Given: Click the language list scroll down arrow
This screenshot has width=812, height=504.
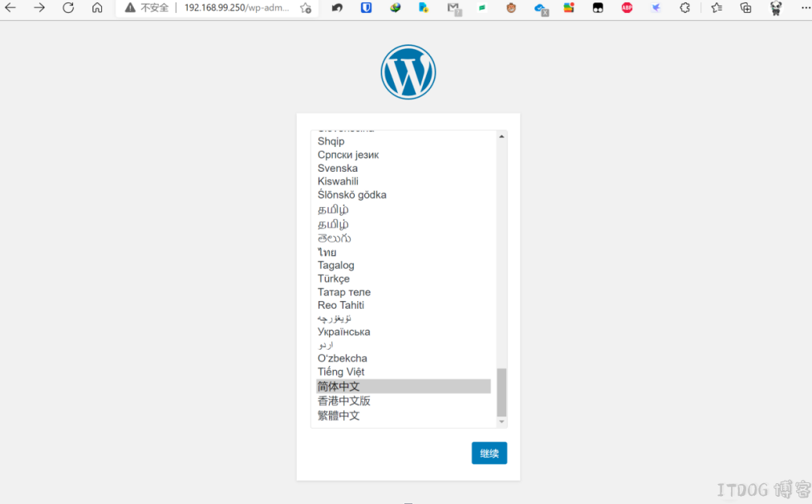Looking at the screenshot, I should pyautogui.click(x=501, y=422).
